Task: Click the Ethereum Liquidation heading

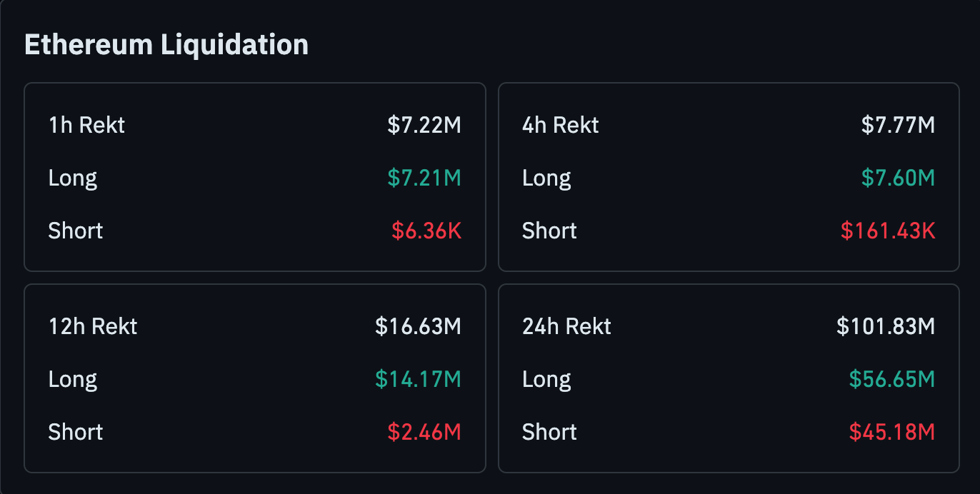Action: coord(166,45)
